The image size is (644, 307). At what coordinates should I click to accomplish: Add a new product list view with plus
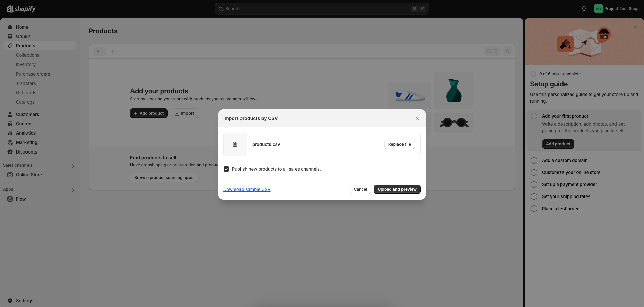(112, 51)
